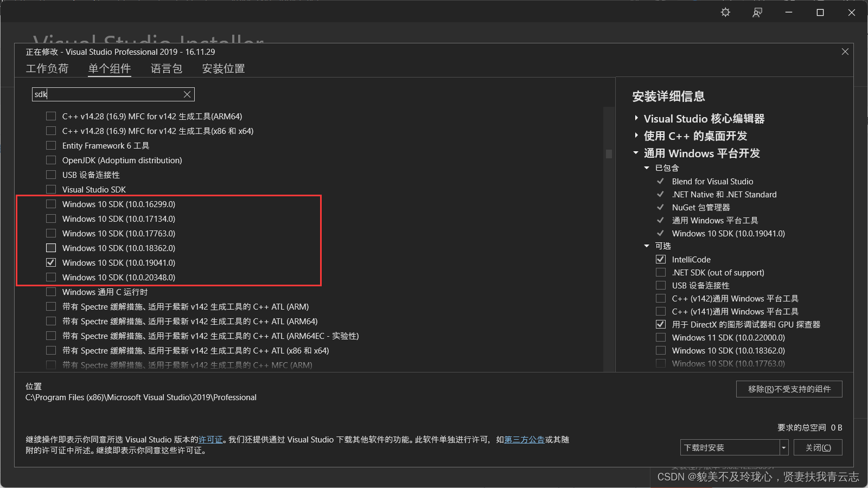868x488 pixels.
Task: Expand 使用 C++ 的桌面开发 section
Action: (636, 136)
